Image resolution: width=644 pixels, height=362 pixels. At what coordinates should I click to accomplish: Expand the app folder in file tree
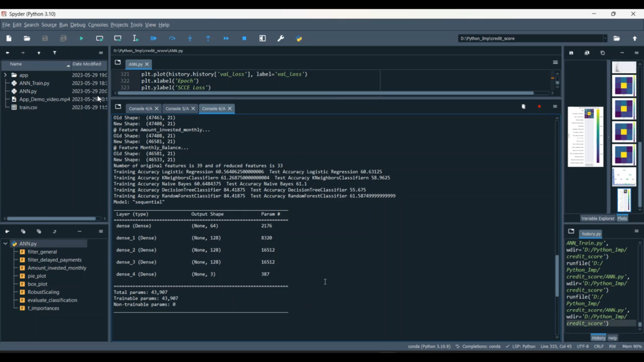tap(5, 75)
